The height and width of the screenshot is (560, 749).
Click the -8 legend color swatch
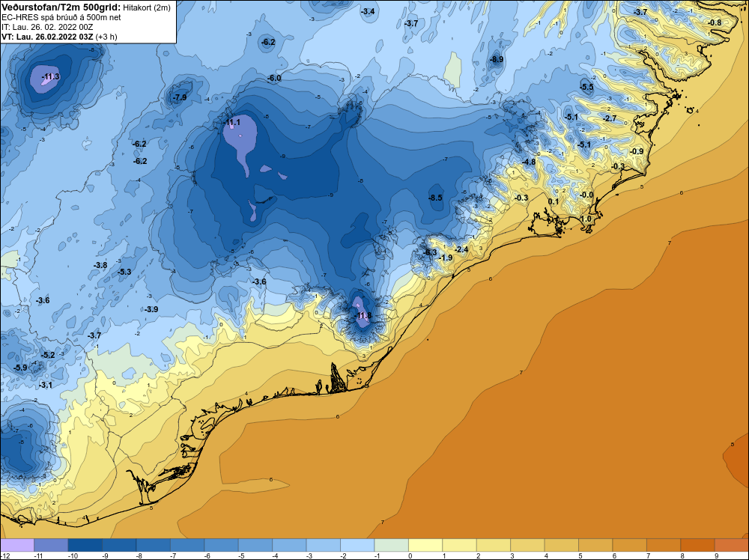point(154,545)
